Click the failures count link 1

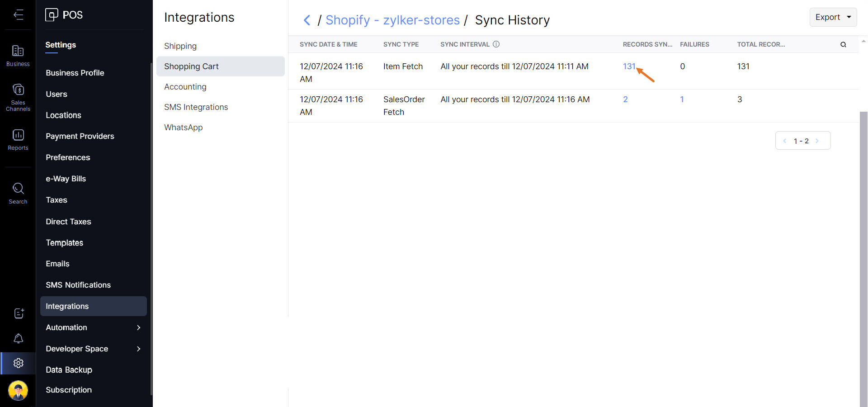(x=682, y=99)
